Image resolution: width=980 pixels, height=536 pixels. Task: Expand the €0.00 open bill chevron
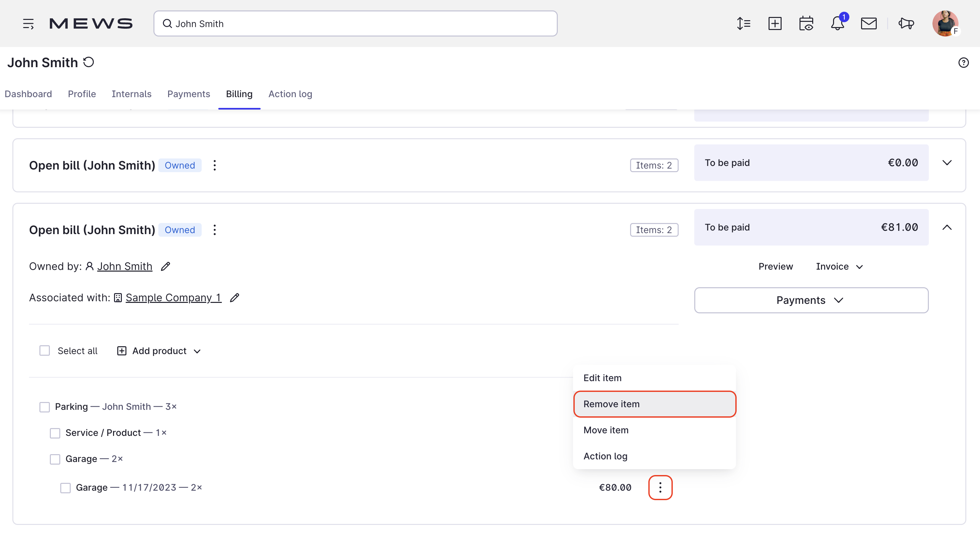[946, 163]
